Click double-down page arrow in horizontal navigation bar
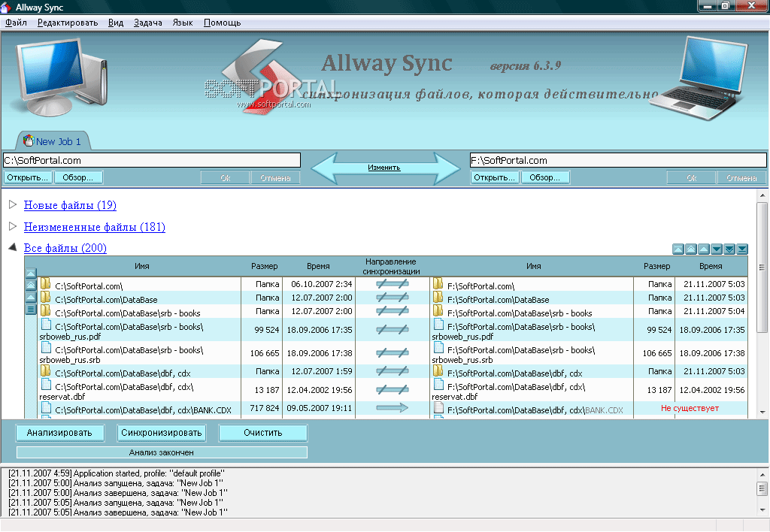Viewport: 770px width, 532px height. [x=729, y=249]
